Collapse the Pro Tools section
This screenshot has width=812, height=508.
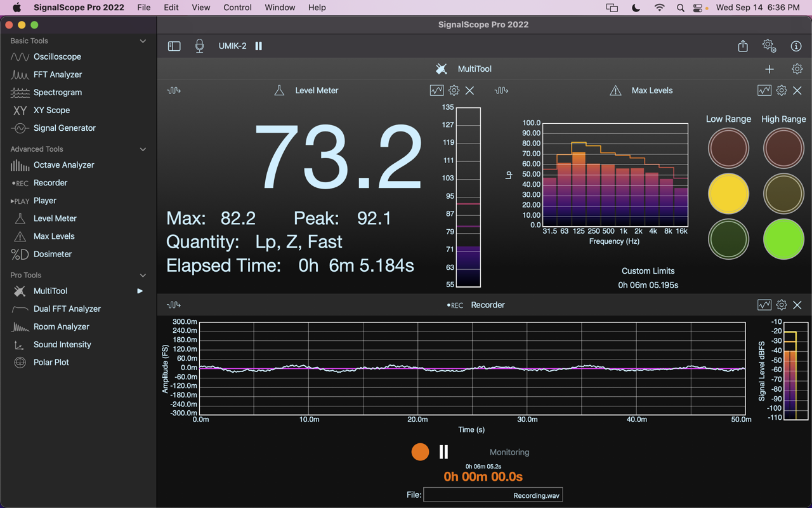tap(143, 275)
